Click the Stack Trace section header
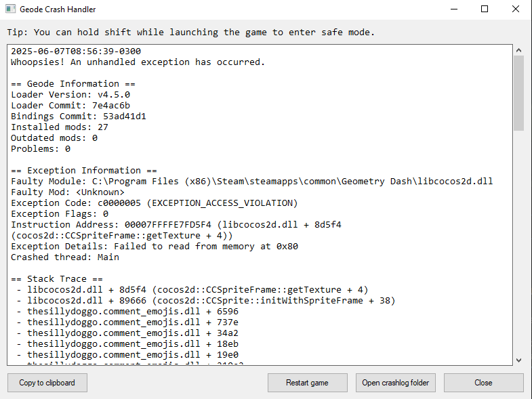532x399 pixels. click(57, 279)
